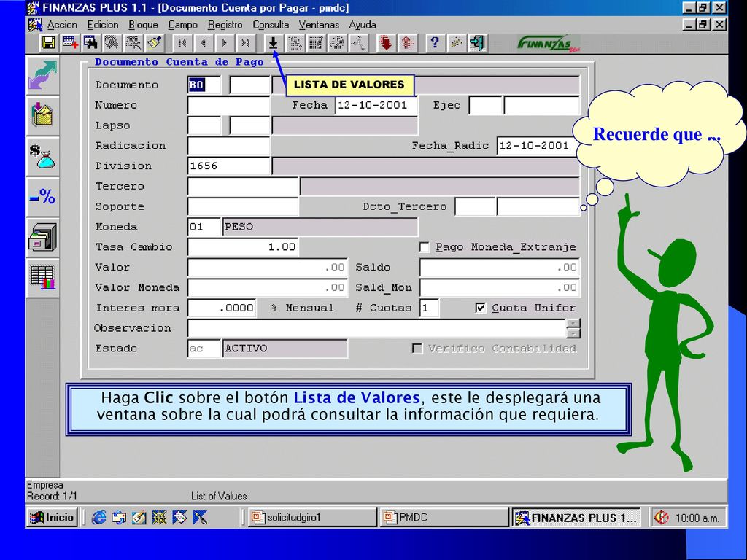747x560 pixels.
Task: Click the Verifico Contabilidad checkbox
Action: coord(417,349)
